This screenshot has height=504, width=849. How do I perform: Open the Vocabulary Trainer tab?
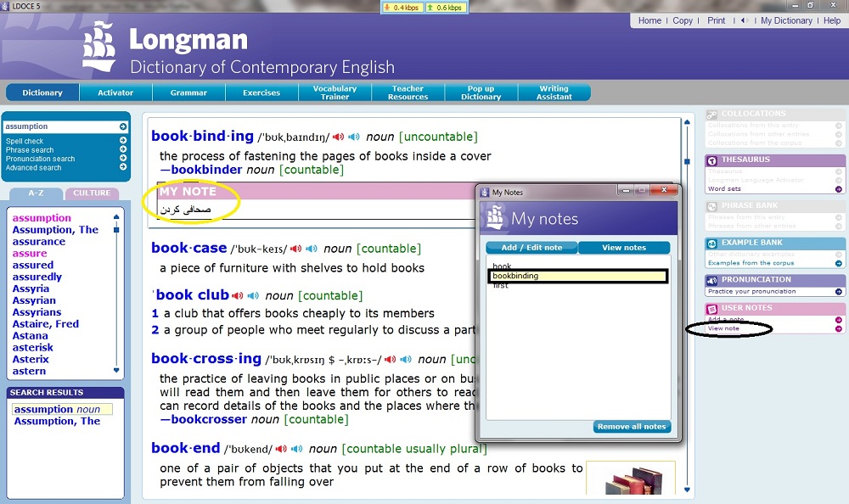pos(335,93)
